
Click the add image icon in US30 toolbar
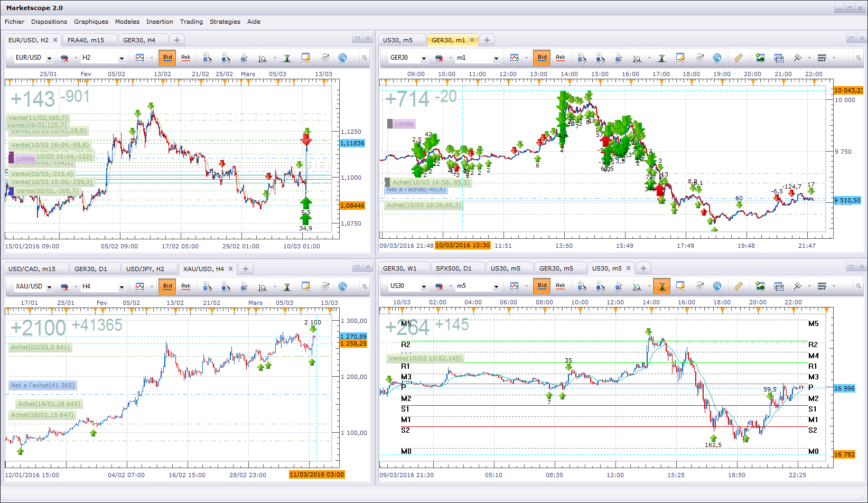760,286
